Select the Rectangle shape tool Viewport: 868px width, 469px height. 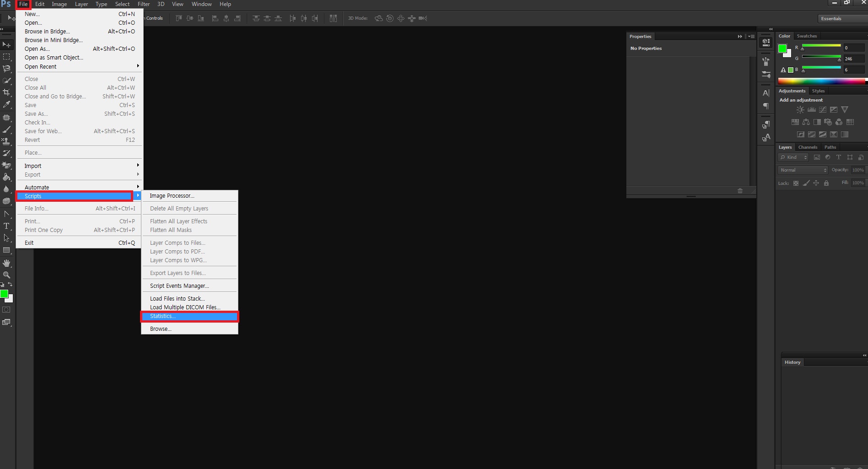tap(6, 250)
